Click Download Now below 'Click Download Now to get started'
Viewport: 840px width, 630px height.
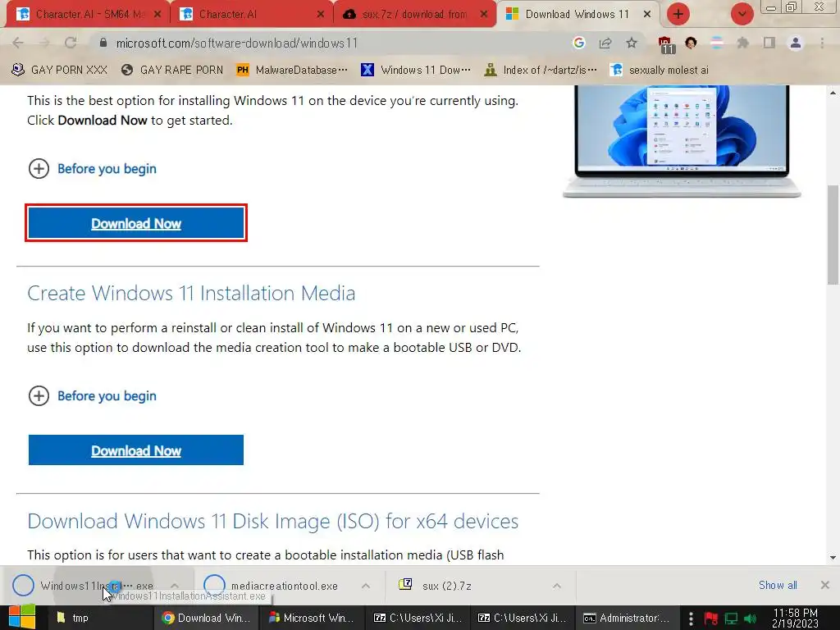coord(136,223)
